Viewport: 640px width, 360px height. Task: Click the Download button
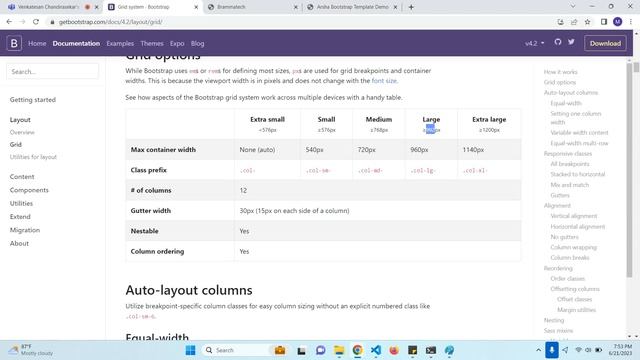point(605,43)
